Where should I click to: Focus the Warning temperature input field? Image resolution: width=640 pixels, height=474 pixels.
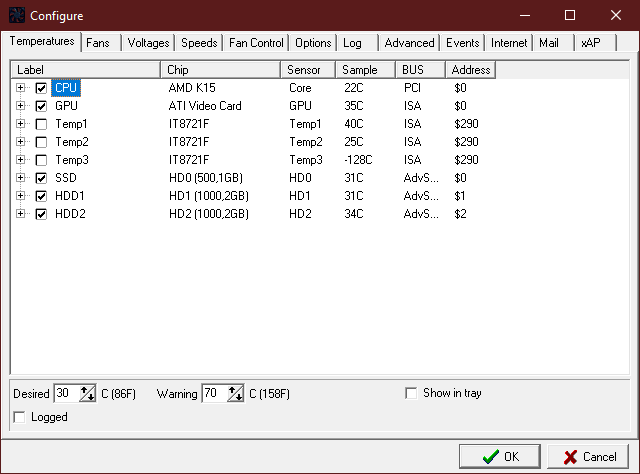[x=215, y=394]
